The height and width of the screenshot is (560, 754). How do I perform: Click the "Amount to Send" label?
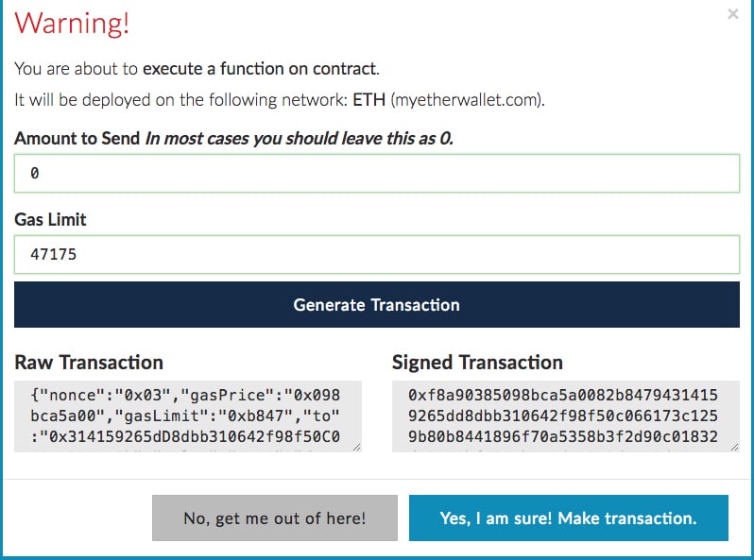pyautogui.click(x=77, y=138)
